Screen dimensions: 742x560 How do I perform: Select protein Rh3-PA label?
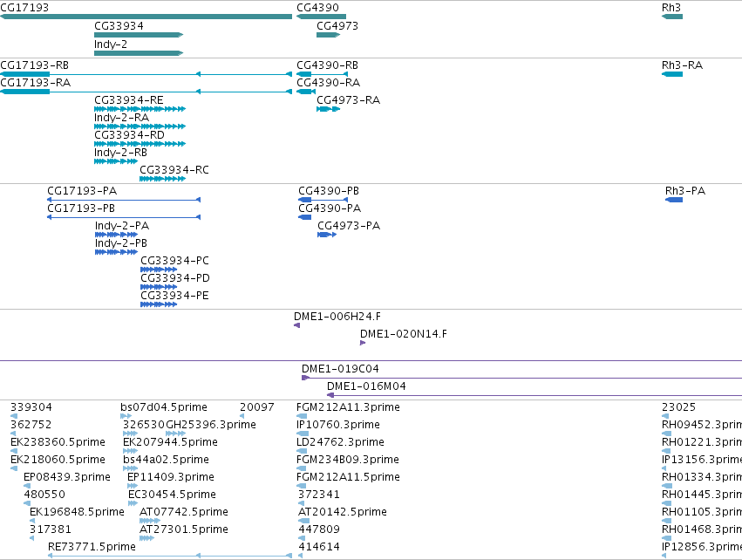[x=685, y=191]
